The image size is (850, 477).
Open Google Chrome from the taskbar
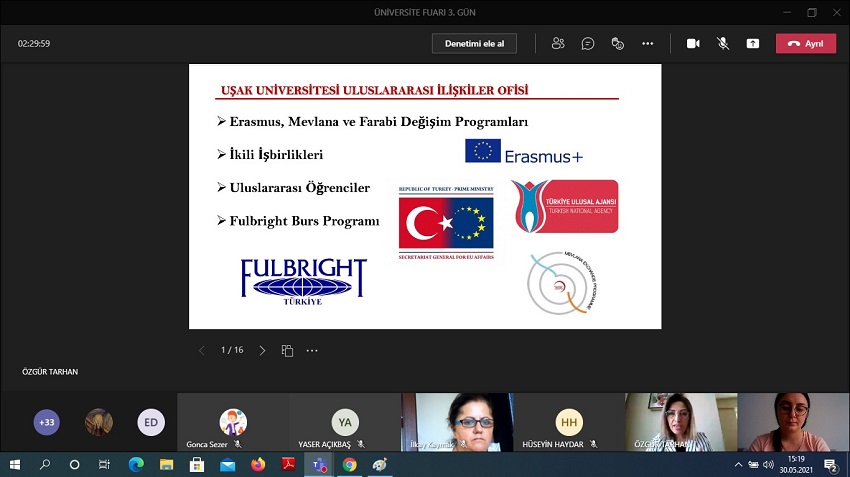click(x=349, y=465)
